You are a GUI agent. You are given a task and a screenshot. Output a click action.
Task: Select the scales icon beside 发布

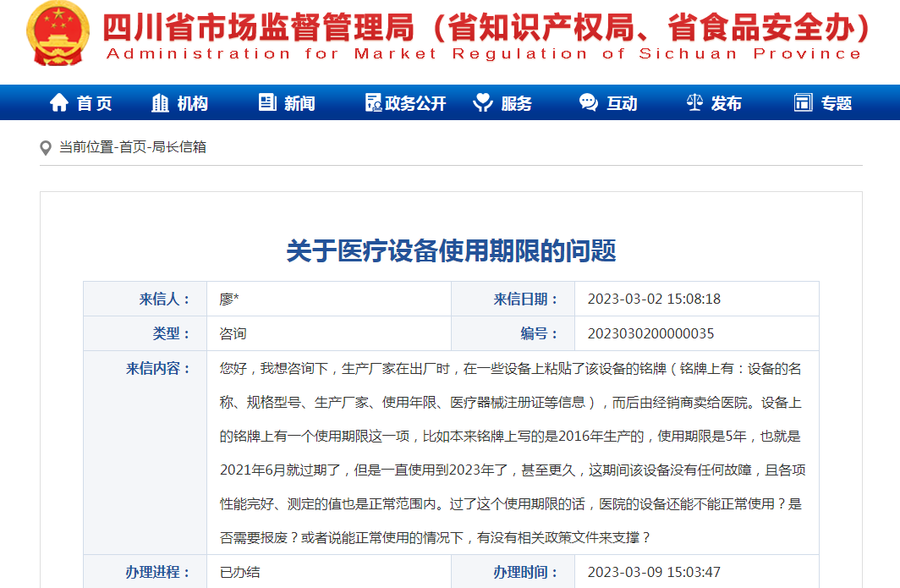click(x=694, y=102)
